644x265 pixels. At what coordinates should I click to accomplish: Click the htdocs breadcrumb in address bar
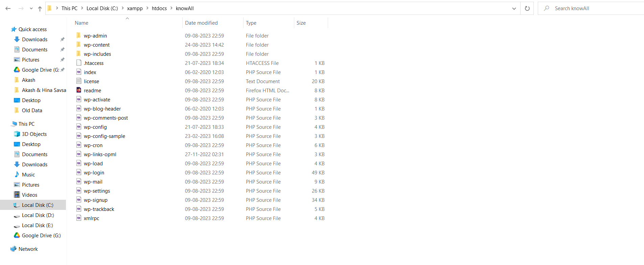(x=159, y=8)
